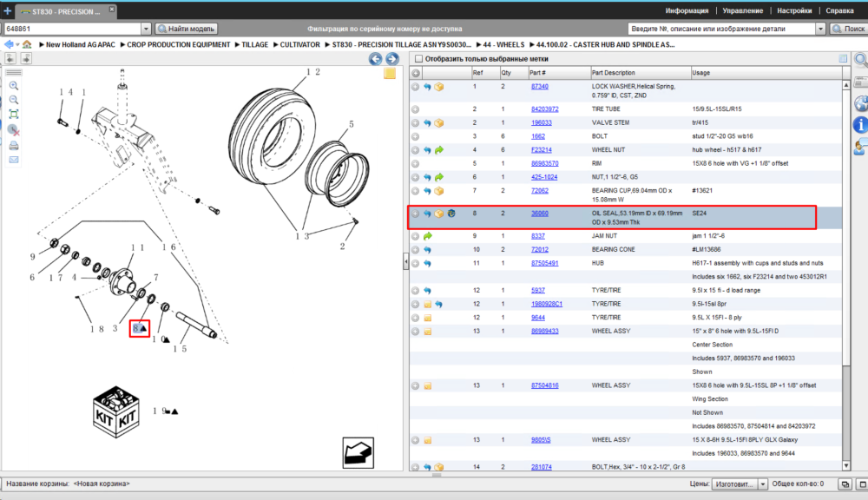The image size is (868, 500).
Task: Open the user chat icon in the right sidebar
Action: (x=861, y=148)
